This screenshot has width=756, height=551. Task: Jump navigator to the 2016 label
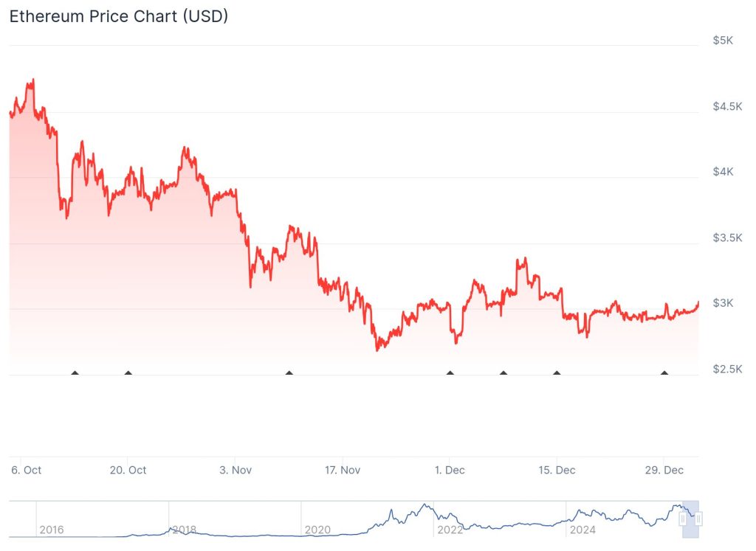51,530
